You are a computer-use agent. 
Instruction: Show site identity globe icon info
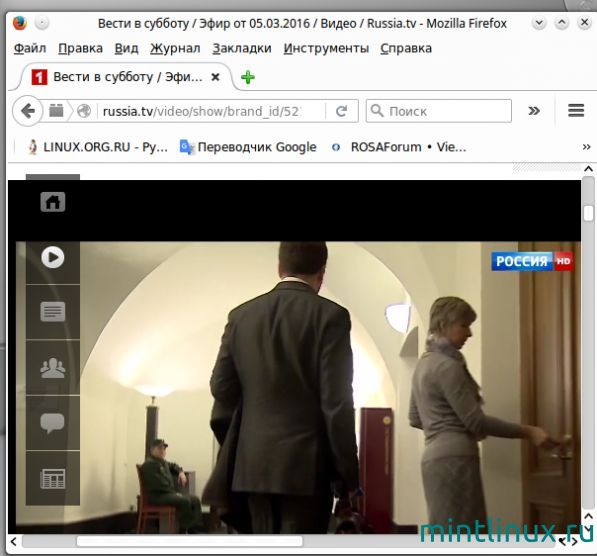click(84, 111)
